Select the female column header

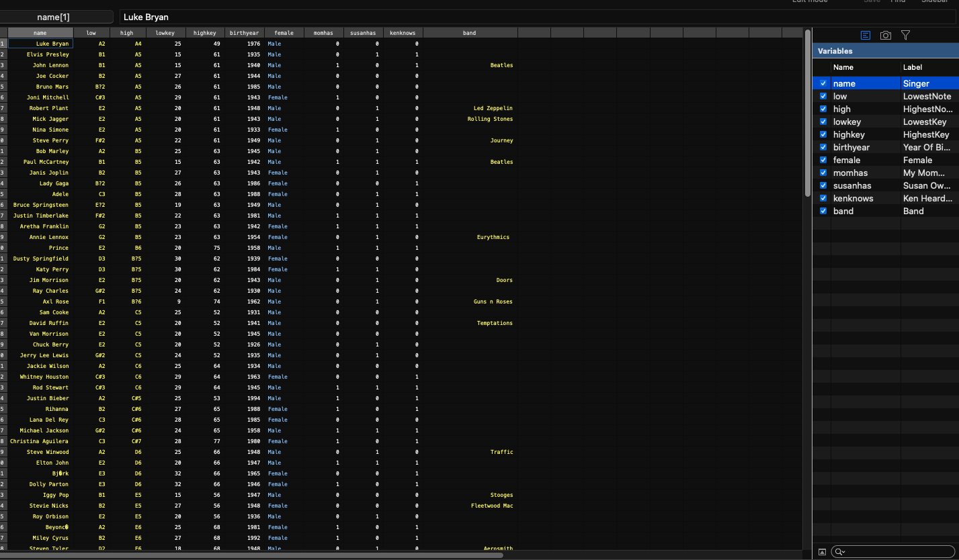pos(284,33)
